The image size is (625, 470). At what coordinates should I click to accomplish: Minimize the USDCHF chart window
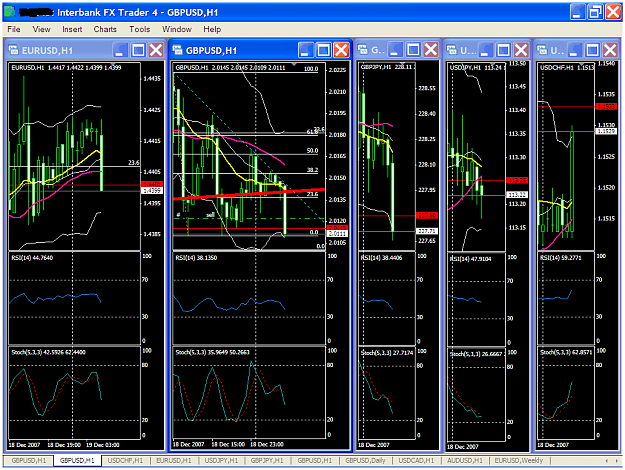(x=575, y=50)
